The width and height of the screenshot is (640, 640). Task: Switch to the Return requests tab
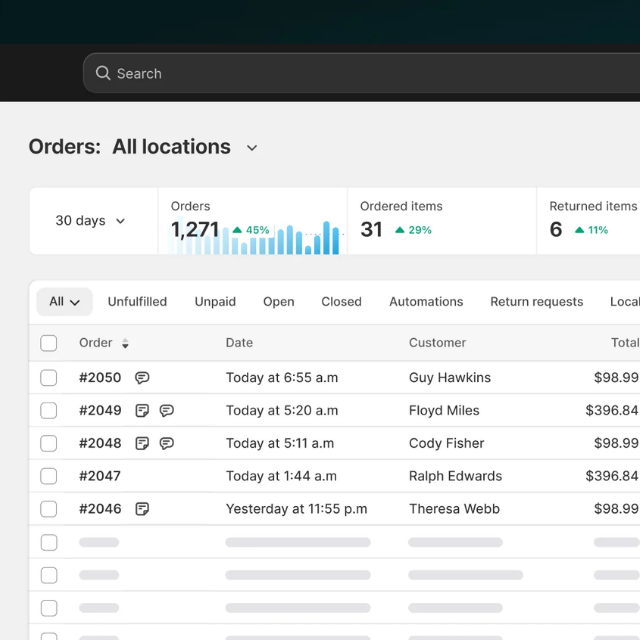click(x=537, y=302)
